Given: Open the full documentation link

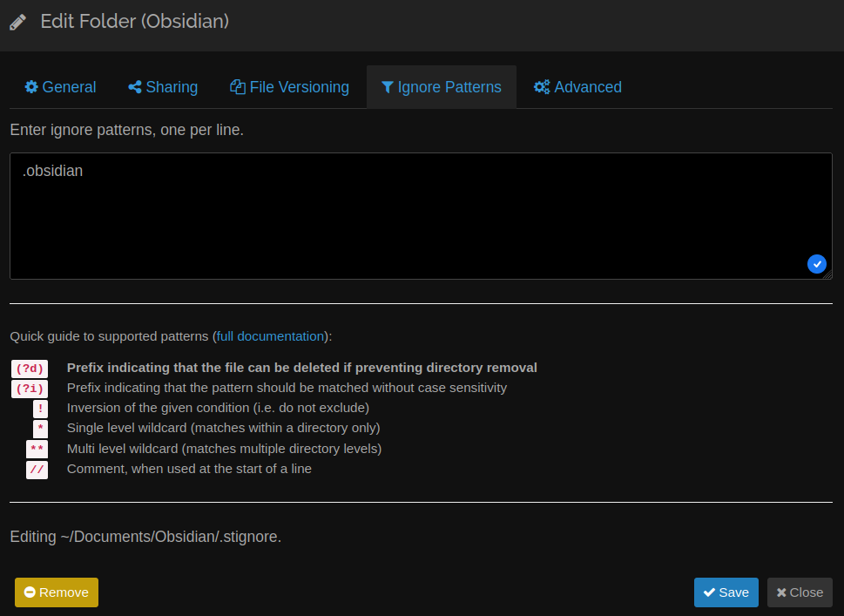Looking at the screenshot, I should 270,336.
